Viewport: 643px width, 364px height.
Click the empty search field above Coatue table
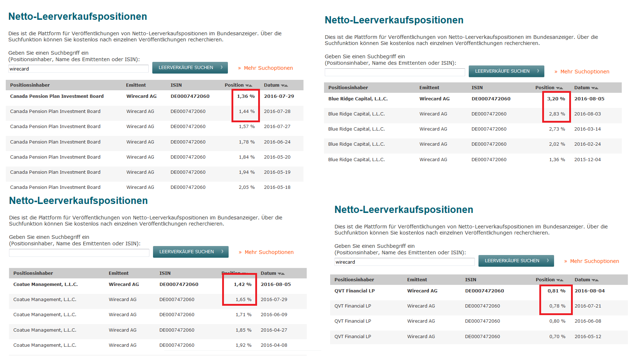coord(79,253)
